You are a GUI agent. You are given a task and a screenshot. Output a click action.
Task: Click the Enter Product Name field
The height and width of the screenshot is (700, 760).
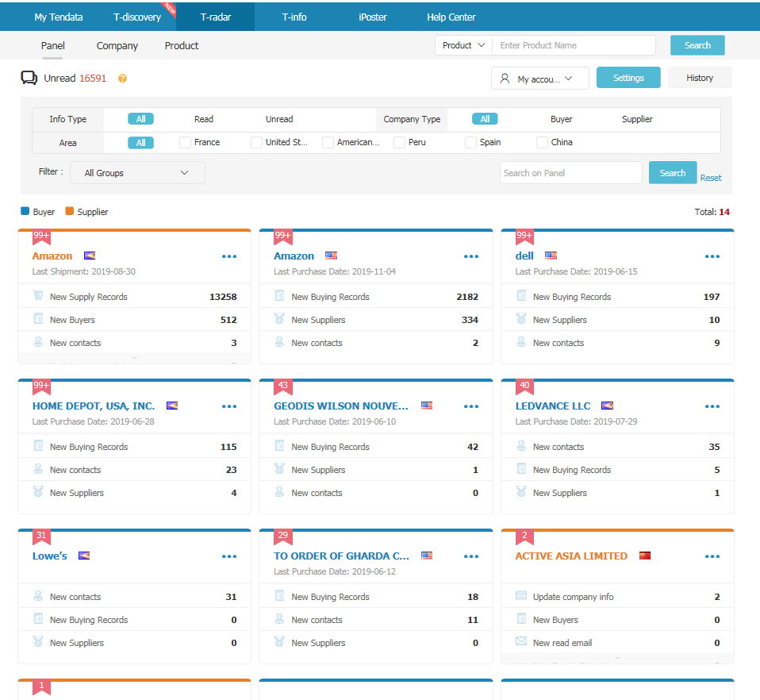click(x=574, y=45)
